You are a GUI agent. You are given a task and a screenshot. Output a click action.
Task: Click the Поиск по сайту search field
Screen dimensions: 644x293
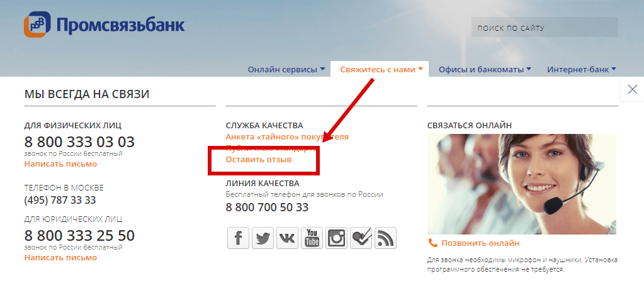(x=545, y=28)
